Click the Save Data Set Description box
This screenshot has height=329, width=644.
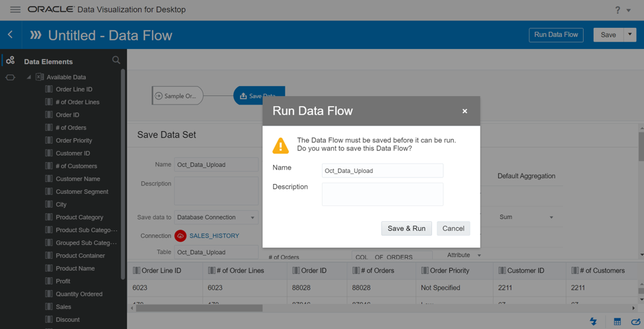[x=217, y=191]
